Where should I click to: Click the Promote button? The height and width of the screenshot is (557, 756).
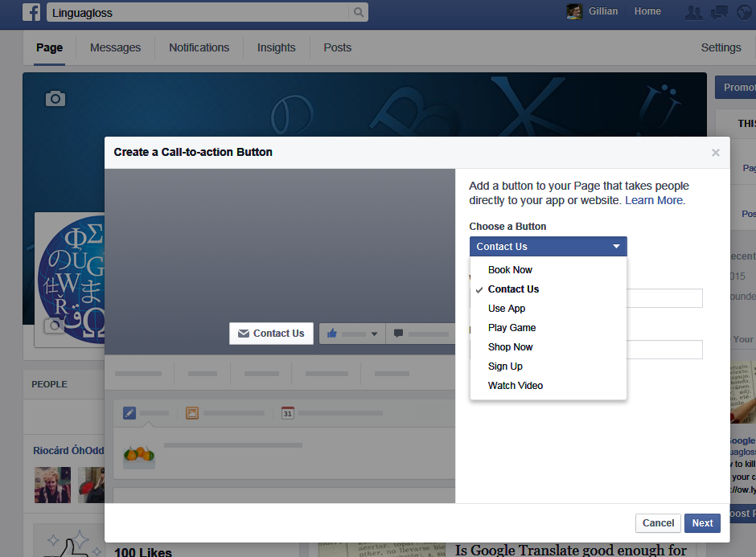(736, 88)
